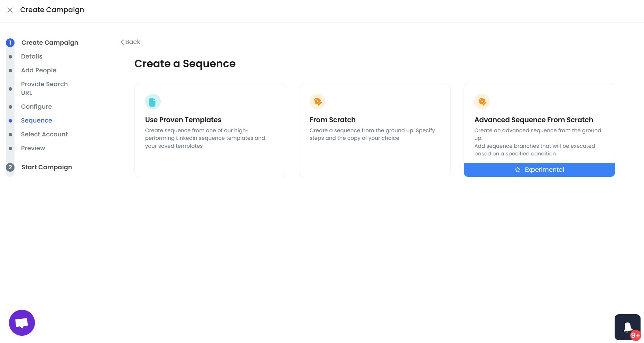Expand the Details step

click(31, 56)
